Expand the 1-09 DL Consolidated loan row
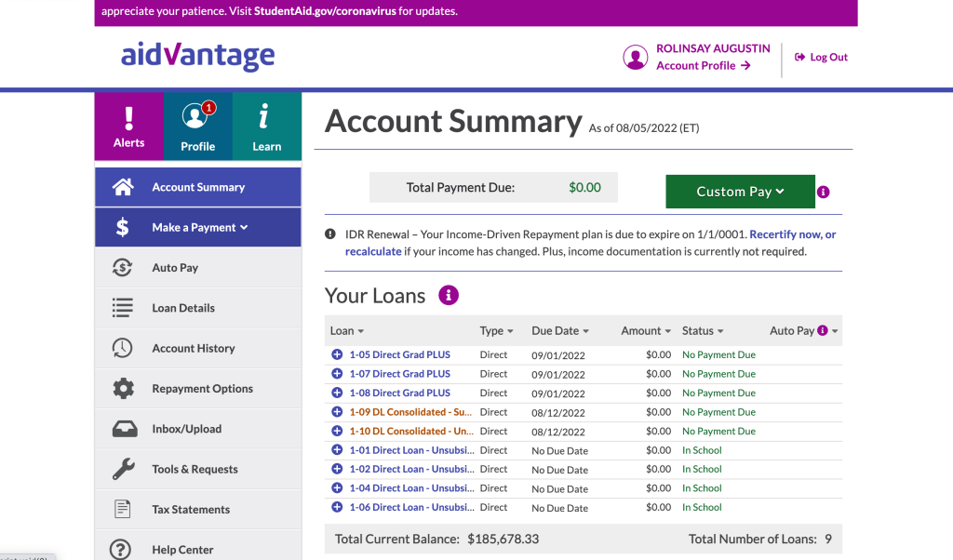Image resolution: width=953 pixels, height=560 pixels. 337,412
